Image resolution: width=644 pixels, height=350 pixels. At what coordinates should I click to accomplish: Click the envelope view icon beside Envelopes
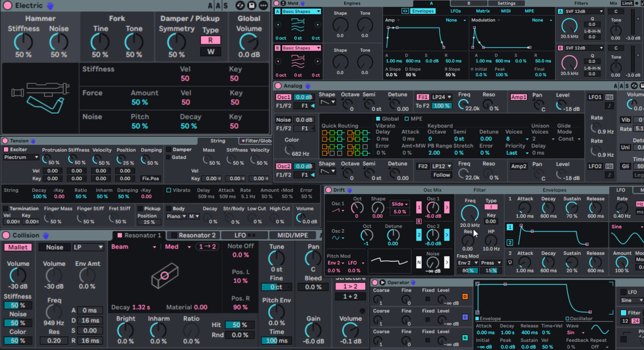pyautogui.click(x=405, y=11)
